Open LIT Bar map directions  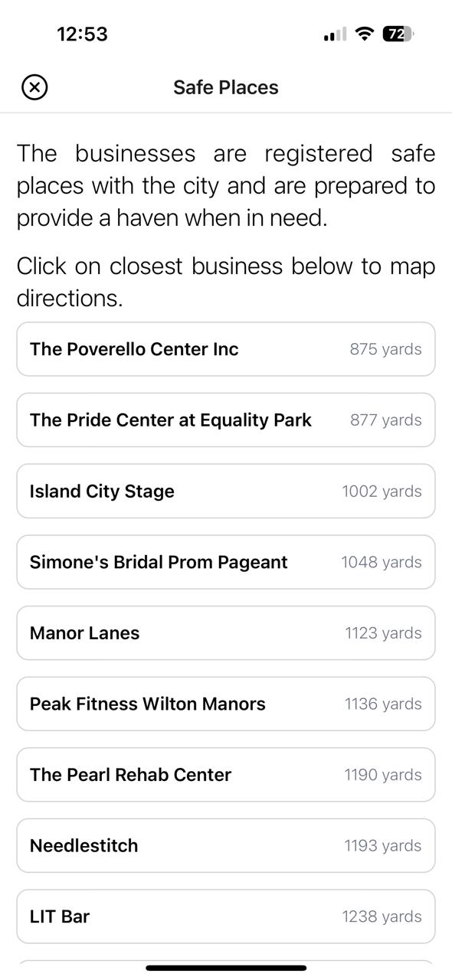pyautogui.click(x=226, y=916)
